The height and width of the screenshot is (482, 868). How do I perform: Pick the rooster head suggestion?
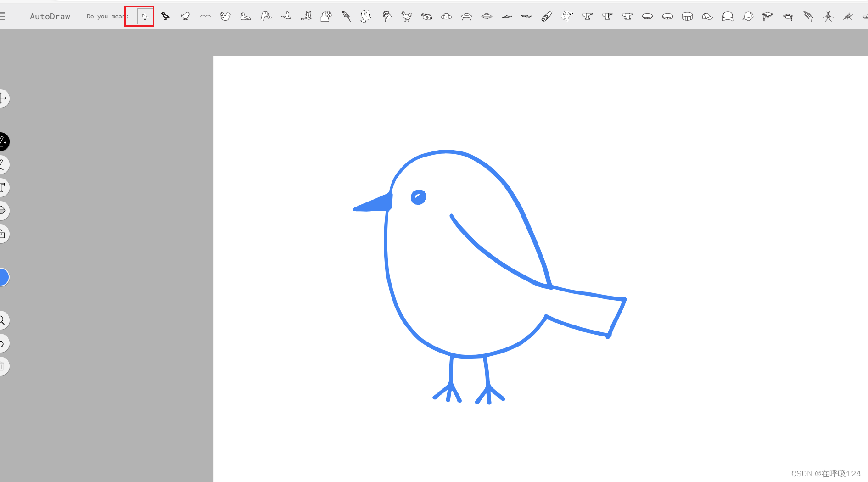point(386,17)
